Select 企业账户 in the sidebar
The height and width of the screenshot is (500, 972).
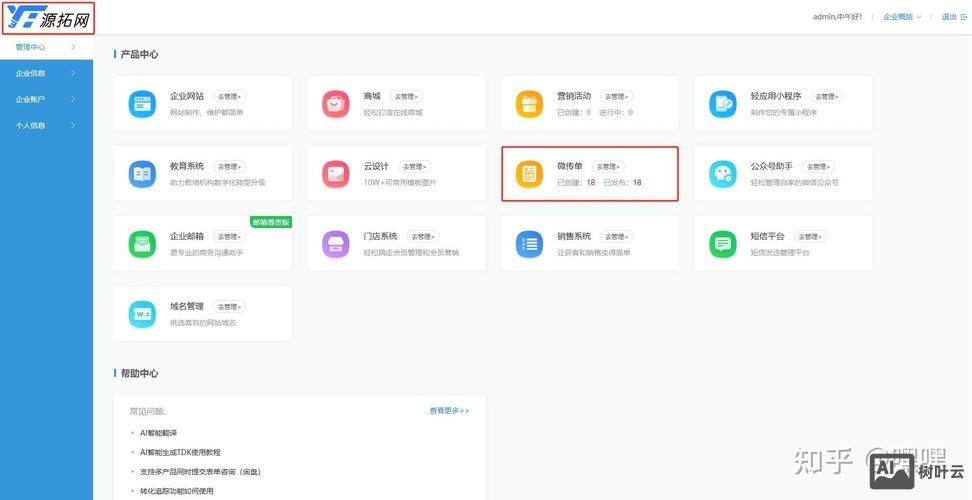(x=46, y=99)
